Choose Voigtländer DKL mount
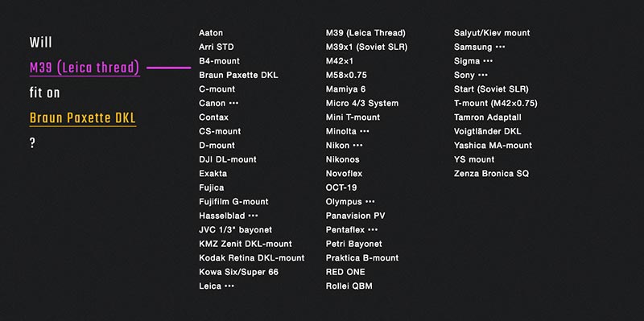This screenshot has height=321, width=644. 488,131
